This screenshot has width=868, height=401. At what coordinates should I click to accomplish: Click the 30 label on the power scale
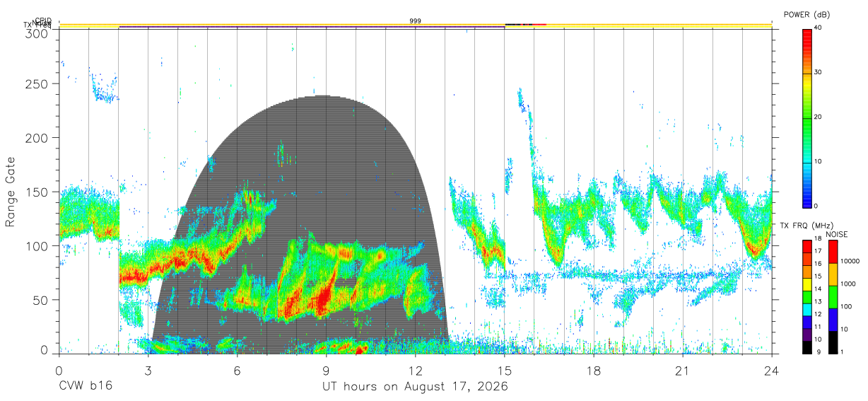pyautogui.click(x=819, y=73)
